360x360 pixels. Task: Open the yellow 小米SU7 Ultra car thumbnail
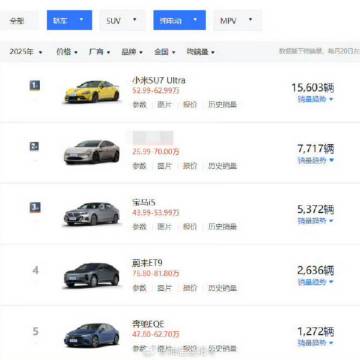(92, 92)
